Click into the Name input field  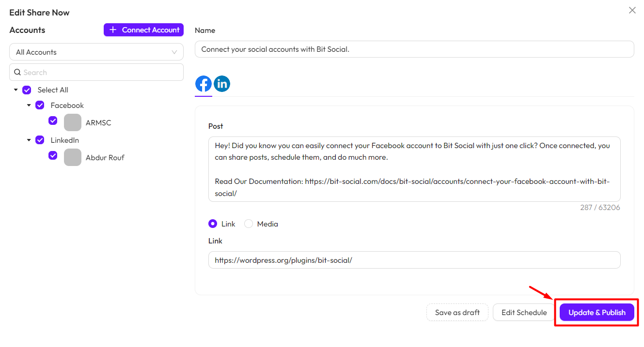[x=414, y=49]
